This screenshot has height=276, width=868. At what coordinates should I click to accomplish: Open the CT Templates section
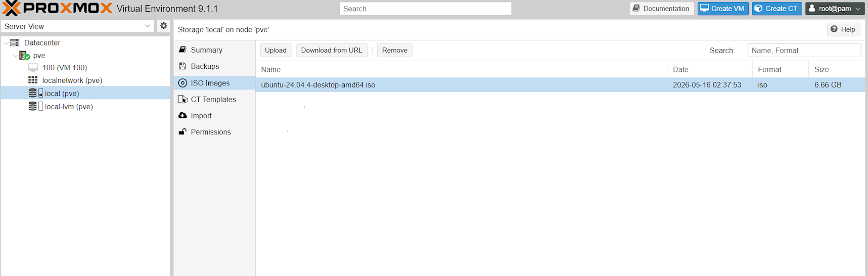point(214,99)
